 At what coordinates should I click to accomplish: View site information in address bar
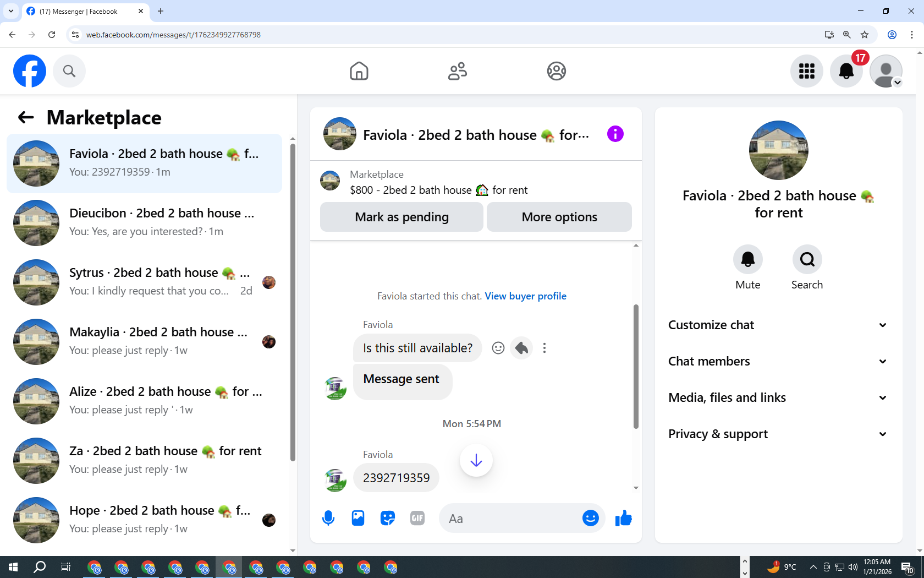click(x=75, y=35)
